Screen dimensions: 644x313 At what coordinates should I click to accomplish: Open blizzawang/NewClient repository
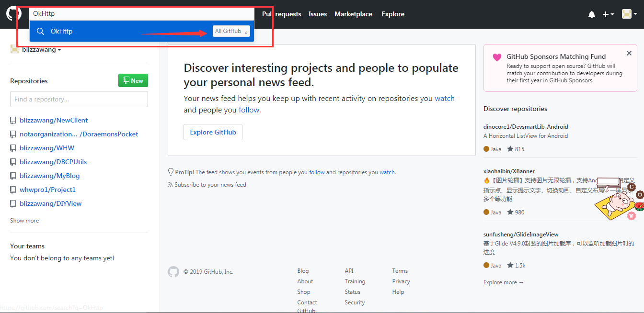pyautogui.click(x=54, y=120)
